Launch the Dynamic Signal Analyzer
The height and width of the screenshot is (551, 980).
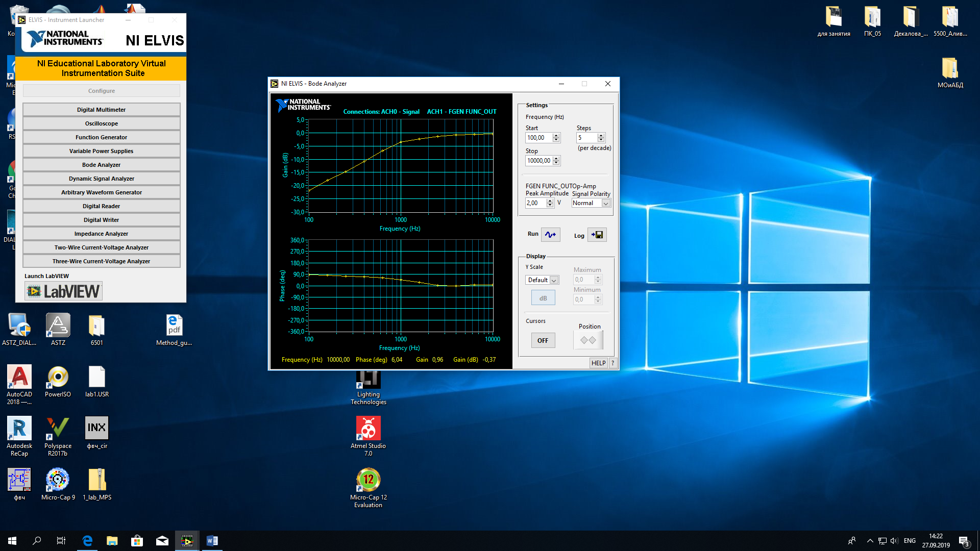pos(102,179)
